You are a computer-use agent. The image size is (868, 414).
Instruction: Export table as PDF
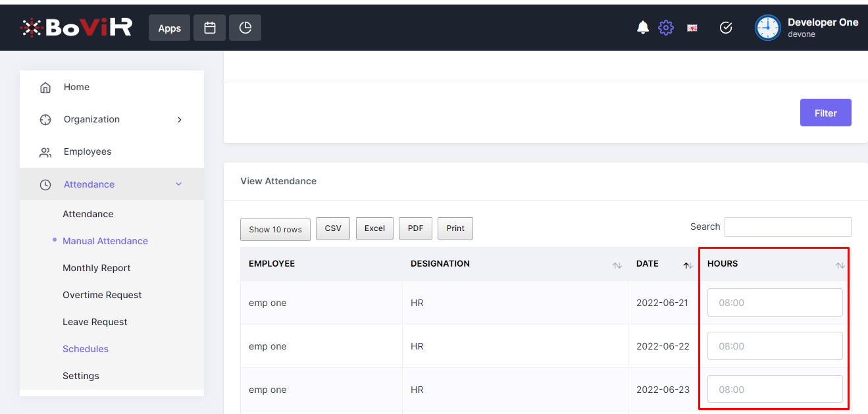coord(415,228)
